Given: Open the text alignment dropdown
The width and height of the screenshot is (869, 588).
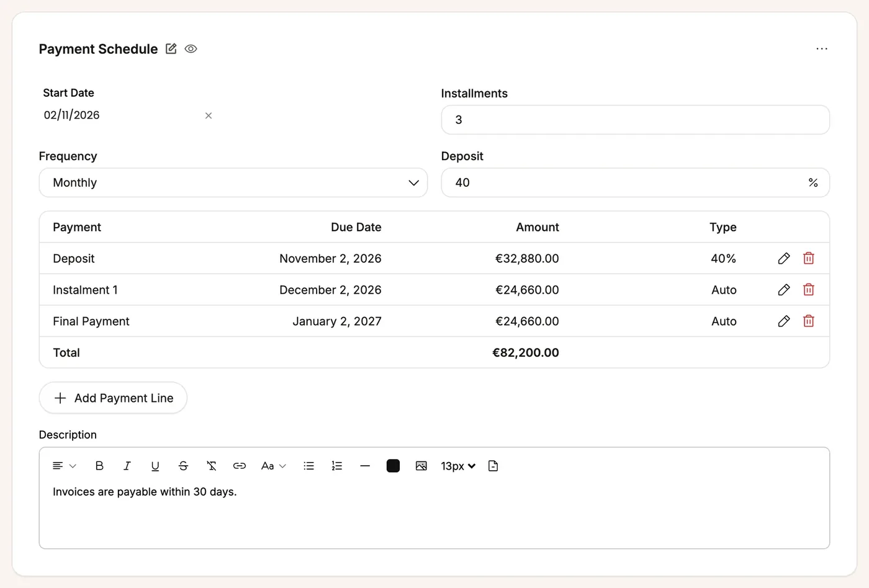Looking at the screenshot, I should [x=64, y=466].
